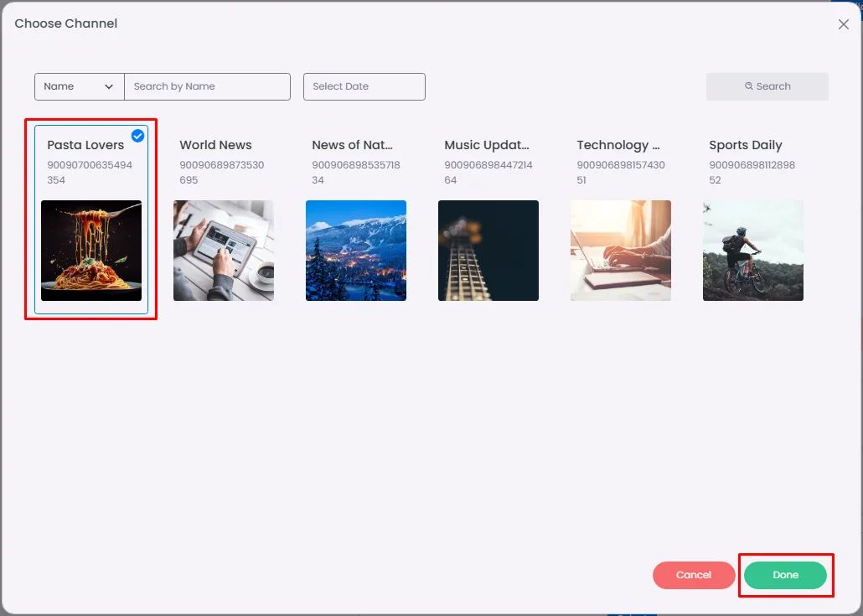The image size is (863, 616).
Task: Click the Sports Daily channel title
Action: 745,145
